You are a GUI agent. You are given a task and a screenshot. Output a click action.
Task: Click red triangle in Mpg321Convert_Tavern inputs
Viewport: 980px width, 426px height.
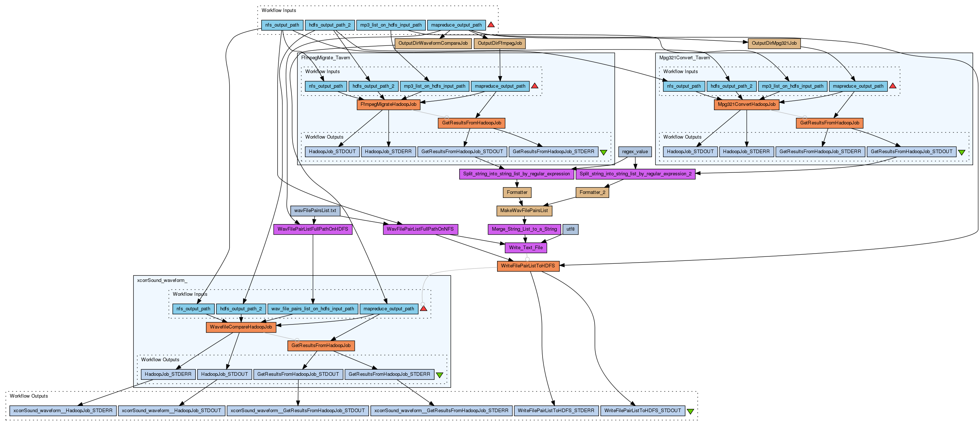pos(893,86)
